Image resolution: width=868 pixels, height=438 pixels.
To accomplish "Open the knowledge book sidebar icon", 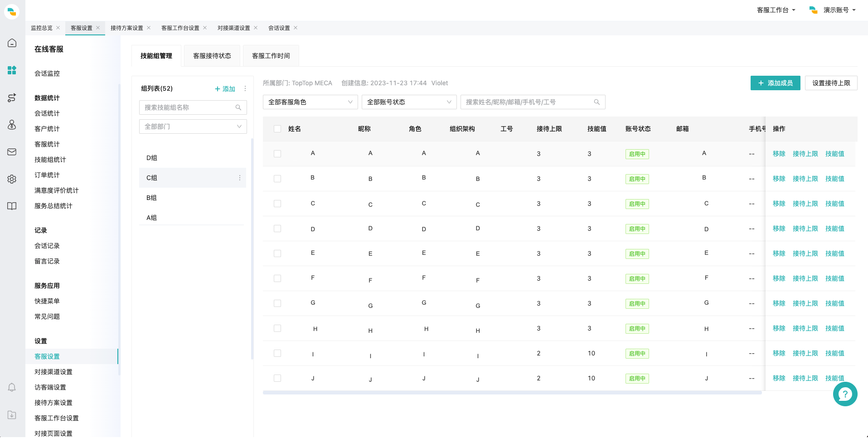I will [12, 206].
